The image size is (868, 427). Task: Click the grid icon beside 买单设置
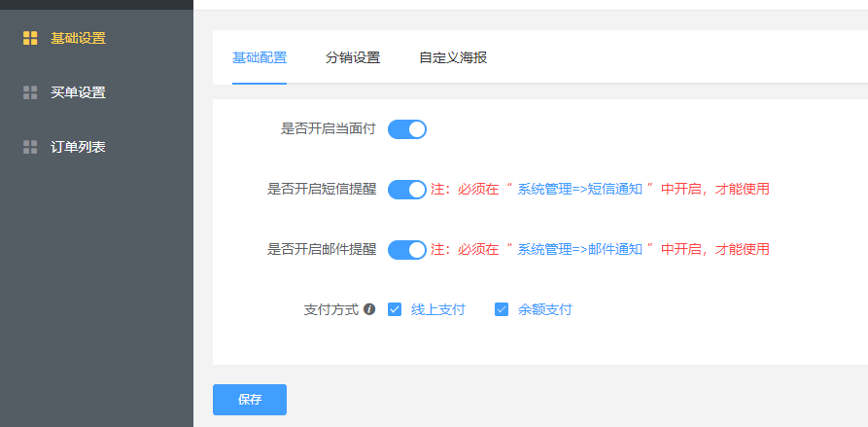(30, 92)
